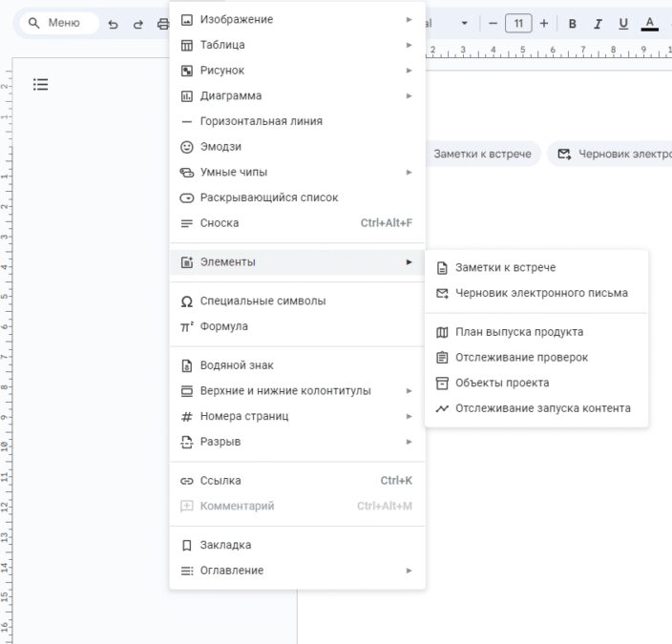Open the document outline list icon
This screenshot has width=672, height=644.
[x=40, y=85]
